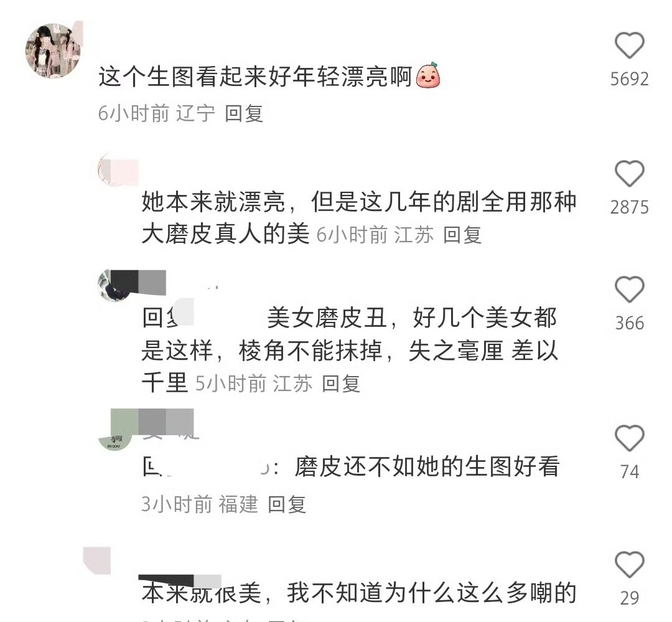This screenshot has width=672, height=622.
Task: Tap the like count 5692
Action: [629, 79]
